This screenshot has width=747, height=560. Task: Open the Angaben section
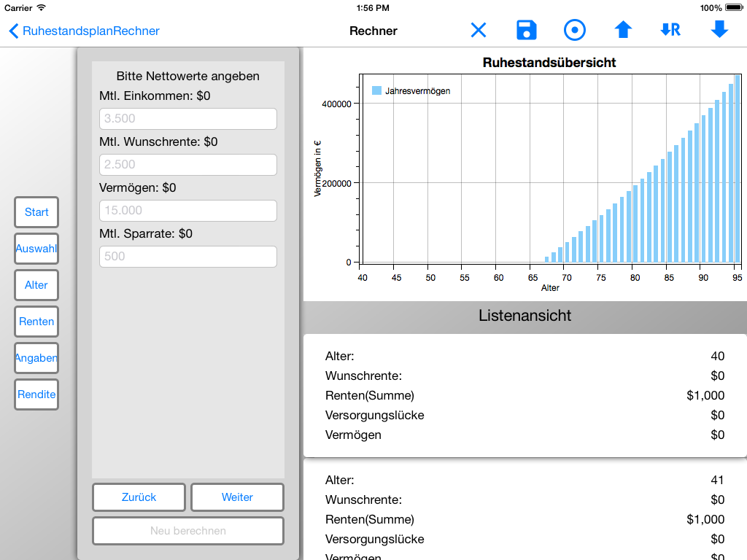point(36,357)
